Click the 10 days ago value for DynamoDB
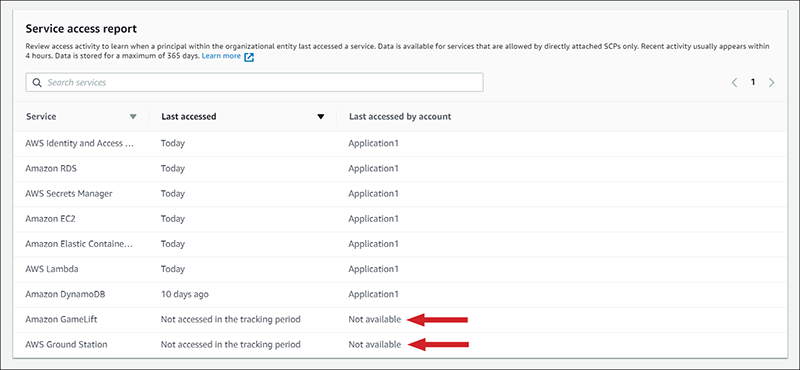Viewport: 800px width, 370px height. (x=185, y=294)
